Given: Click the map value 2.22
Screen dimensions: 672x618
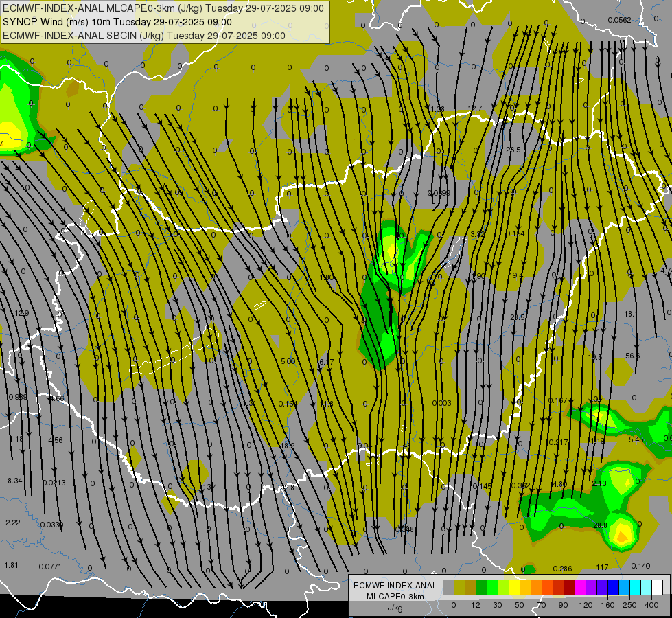Looking at the screenshot, I should click(13, 523).
